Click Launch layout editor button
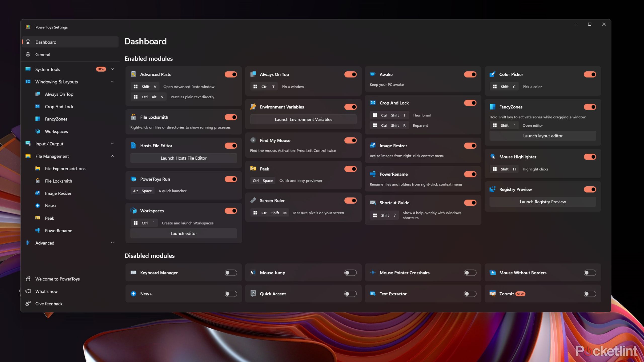Image resolution: width=644 pixels, height=362 pixels. (x=543, y=136)
